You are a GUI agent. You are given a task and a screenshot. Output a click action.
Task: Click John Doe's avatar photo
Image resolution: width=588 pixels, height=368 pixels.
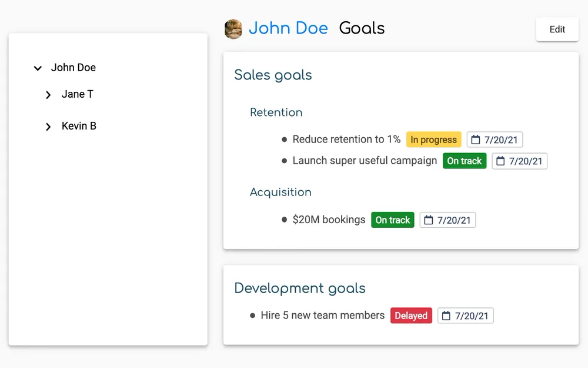tap(233, 29)
